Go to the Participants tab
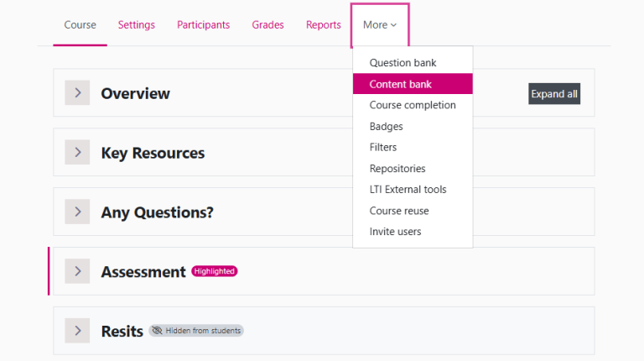Viewport: 644px width, 361px height. point(203,25)
